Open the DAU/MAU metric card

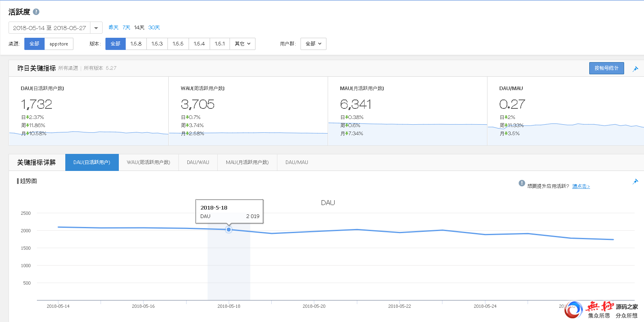pos(566,111)
